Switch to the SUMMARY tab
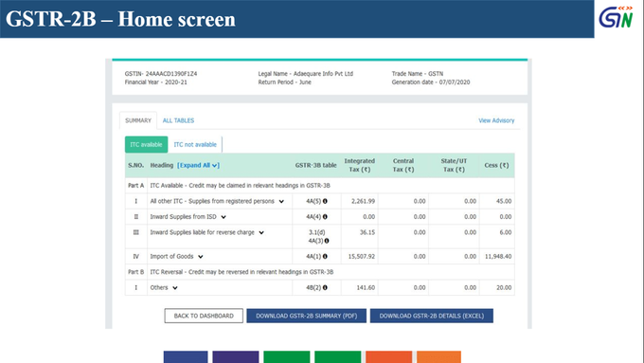This screenshot has height=363, width=644. pyautogui.click(x=138, y=120)
